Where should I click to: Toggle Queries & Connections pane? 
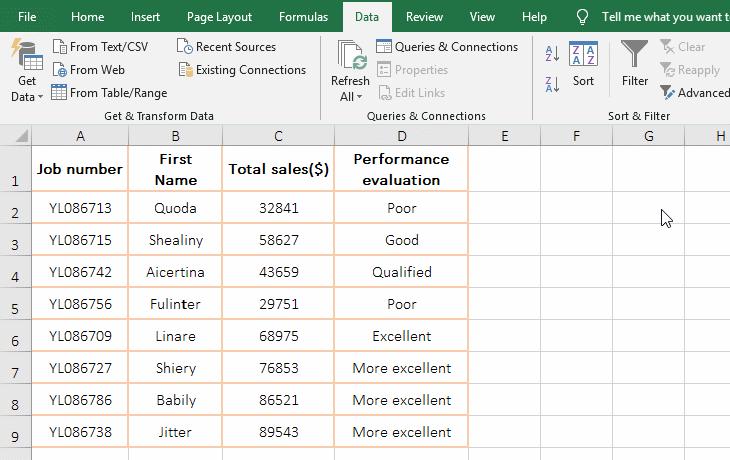pyautogui.click(x=447, y=46)
